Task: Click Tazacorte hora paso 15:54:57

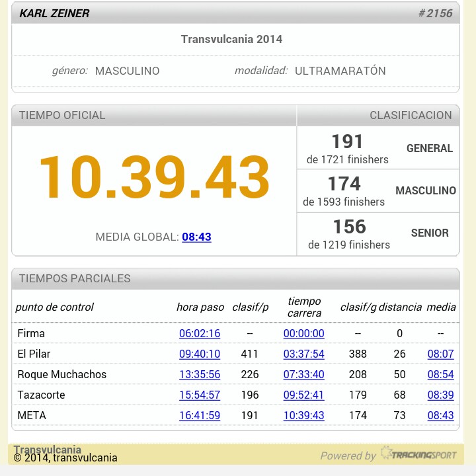Action: [199, 395]
